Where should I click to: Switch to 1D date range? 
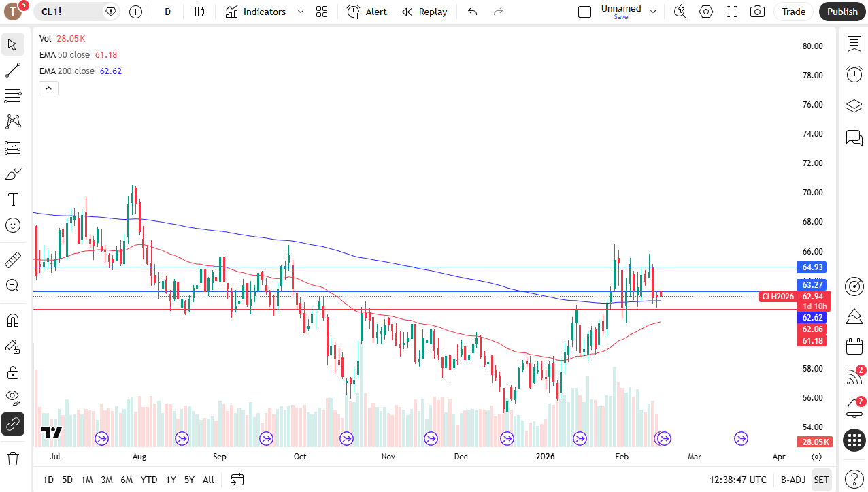(x=48, y=480)
